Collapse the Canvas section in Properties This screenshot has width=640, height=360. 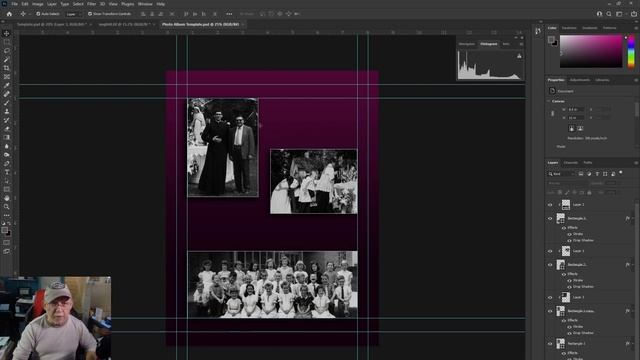pyautogui.click(x=549, y=101)
